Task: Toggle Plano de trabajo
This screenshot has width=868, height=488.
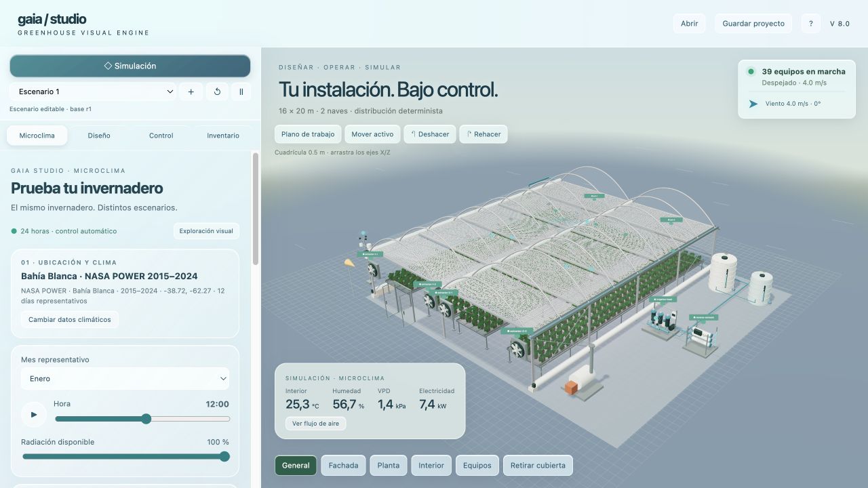Action: [308, 134]
